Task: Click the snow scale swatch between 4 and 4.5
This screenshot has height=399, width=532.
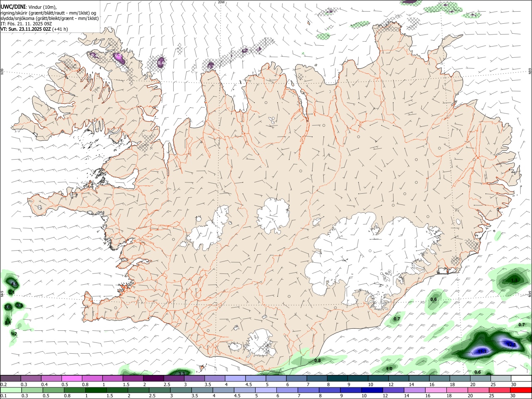Action: (x=235, y=378)
